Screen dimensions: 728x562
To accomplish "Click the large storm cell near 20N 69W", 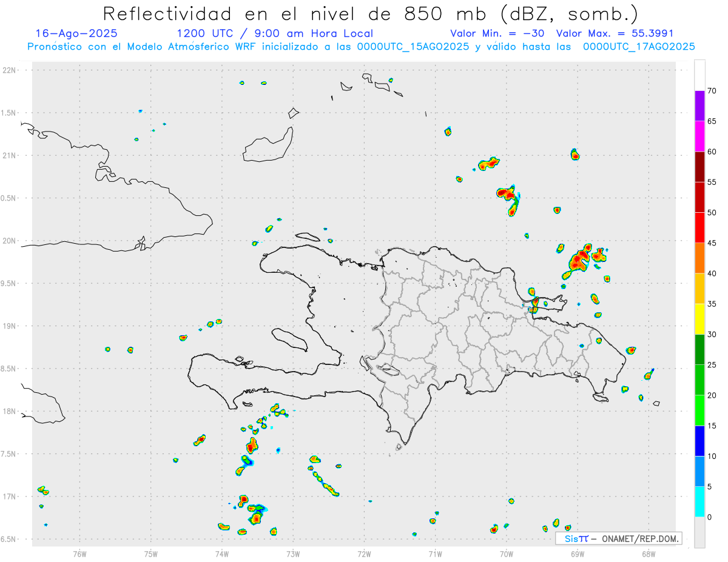I will click(581, 259).
